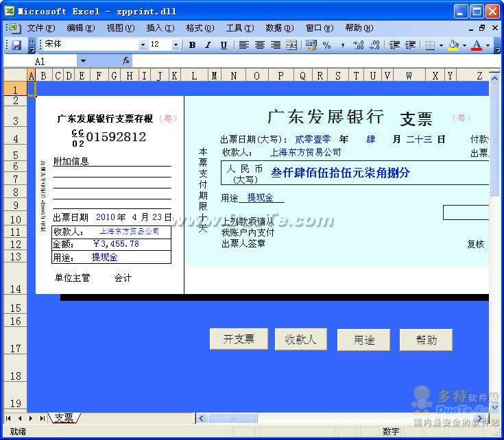Open 格式 menu
504x440 pixels.
(x=200, y=28)
